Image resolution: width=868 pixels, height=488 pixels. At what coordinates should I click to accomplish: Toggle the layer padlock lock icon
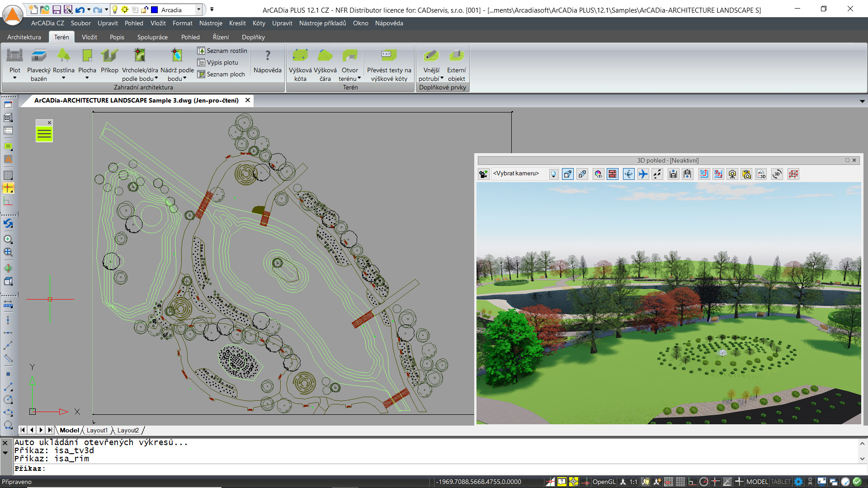(x=145, y=9)
